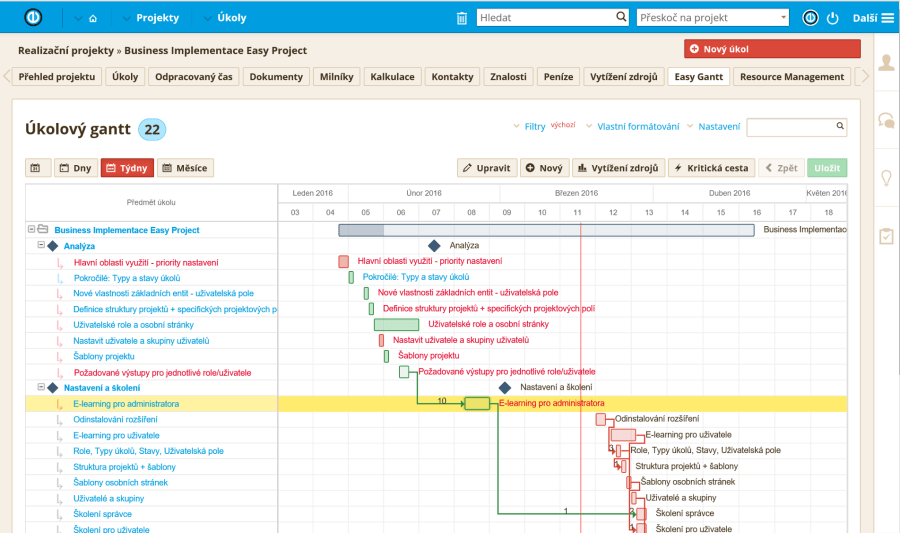Click the red Nový úkol button
Screen dimensions: 900x533
tap(772, 49)
